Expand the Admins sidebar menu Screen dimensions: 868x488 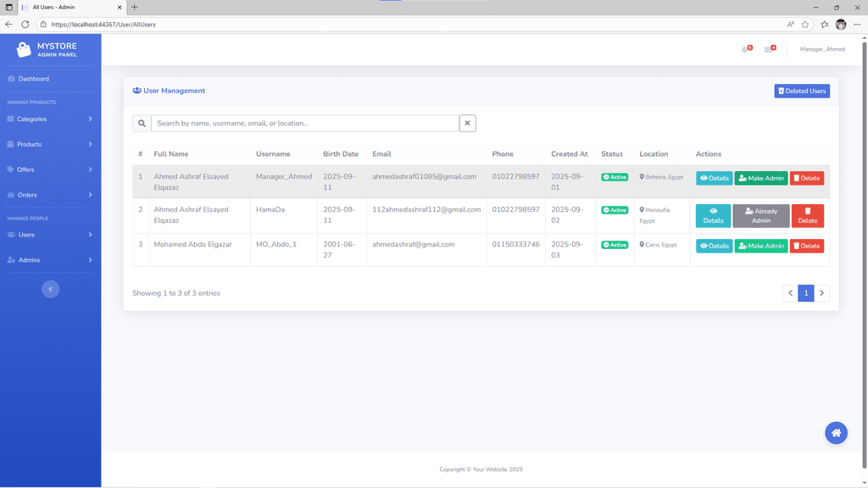click(50, 260)
